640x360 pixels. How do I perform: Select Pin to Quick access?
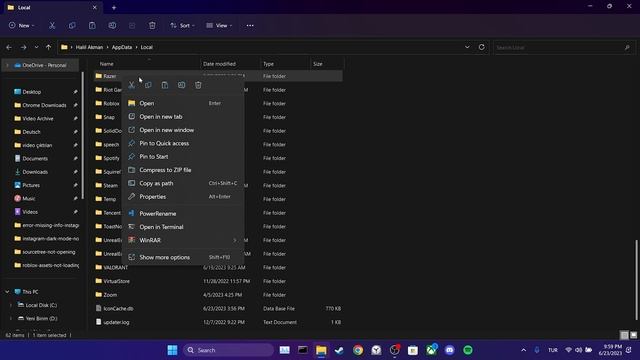[183, 143]
